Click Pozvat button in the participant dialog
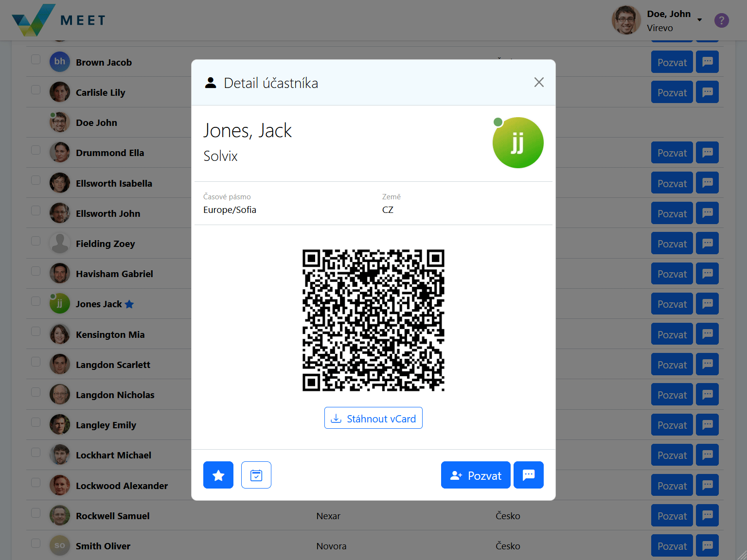The height and width of the screenshot is (560, 747). click(476, 475)
